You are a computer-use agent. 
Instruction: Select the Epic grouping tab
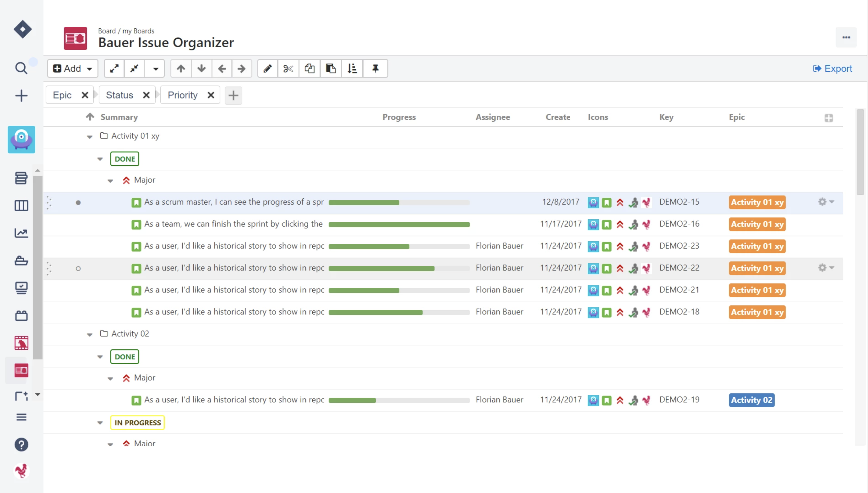coord(62,95)
